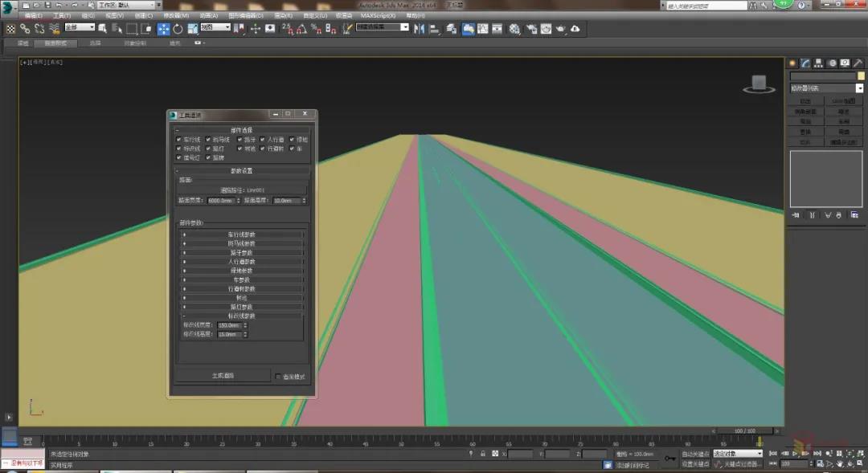Open the MAXScript(X) menu
This screenshot has width=868, height=473.
378,15
